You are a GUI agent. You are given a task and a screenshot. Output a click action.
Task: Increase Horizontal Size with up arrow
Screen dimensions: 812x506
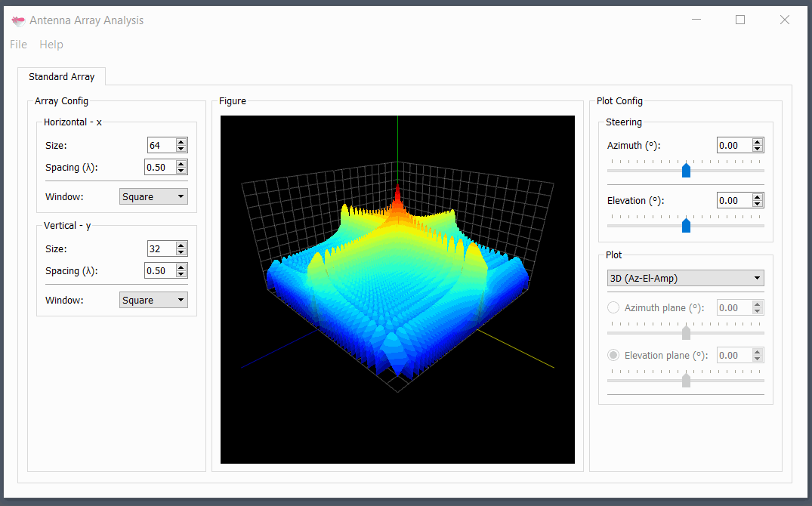[x=181, y=142]
